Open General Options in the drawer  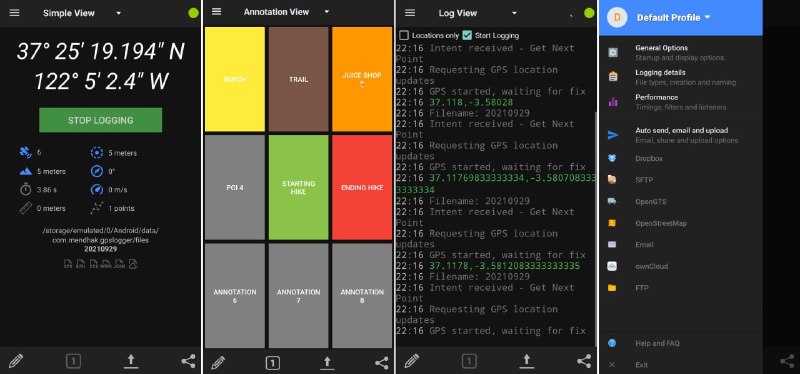click(681, 52)
